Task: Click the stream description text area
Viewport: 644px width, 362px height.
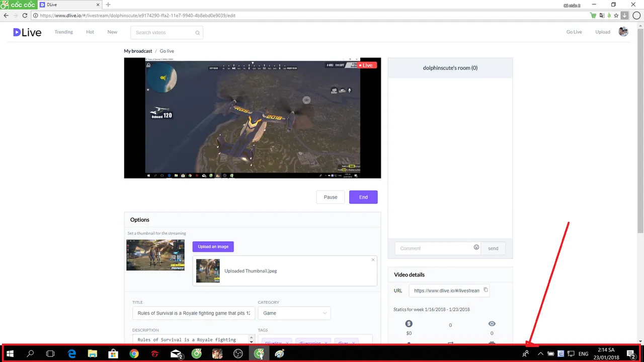Action: tap(191, 339)
